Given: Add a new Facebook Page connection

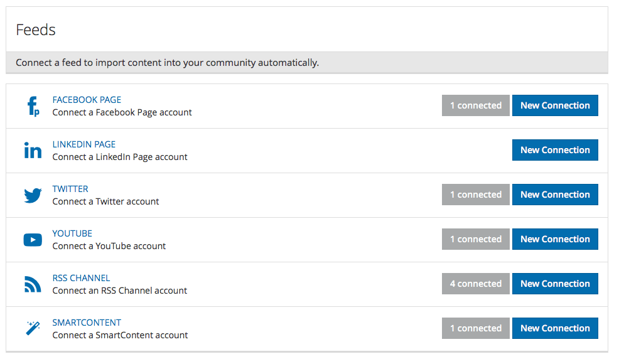Looking at the screenshot, I should pos(555,105).
